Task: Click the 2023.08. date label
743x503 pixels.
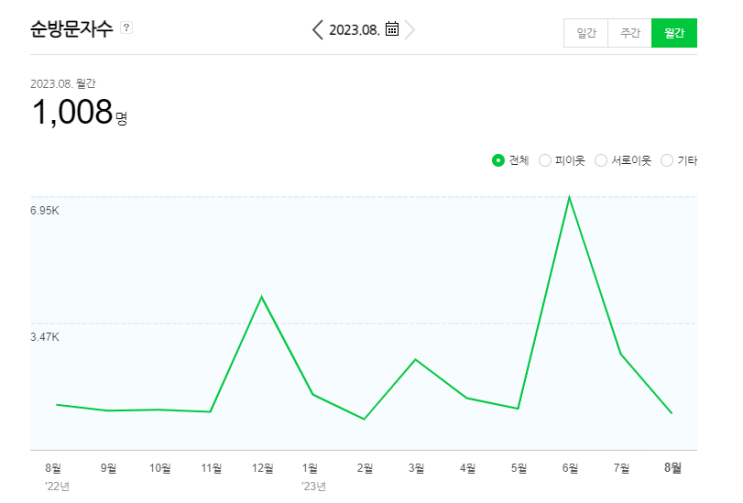Action: [354, 30]
